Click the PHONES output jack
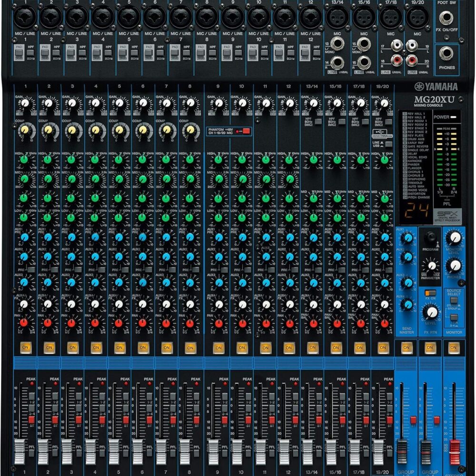Viewport: 476px width, 476px height. pos(446,53)
